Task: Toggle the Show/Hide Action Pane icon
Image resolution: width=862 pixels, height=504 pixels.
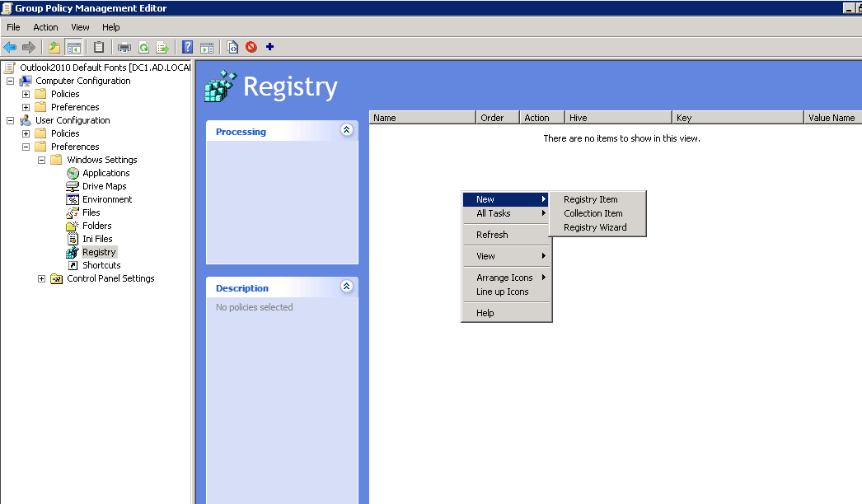Action: point(207,47)
